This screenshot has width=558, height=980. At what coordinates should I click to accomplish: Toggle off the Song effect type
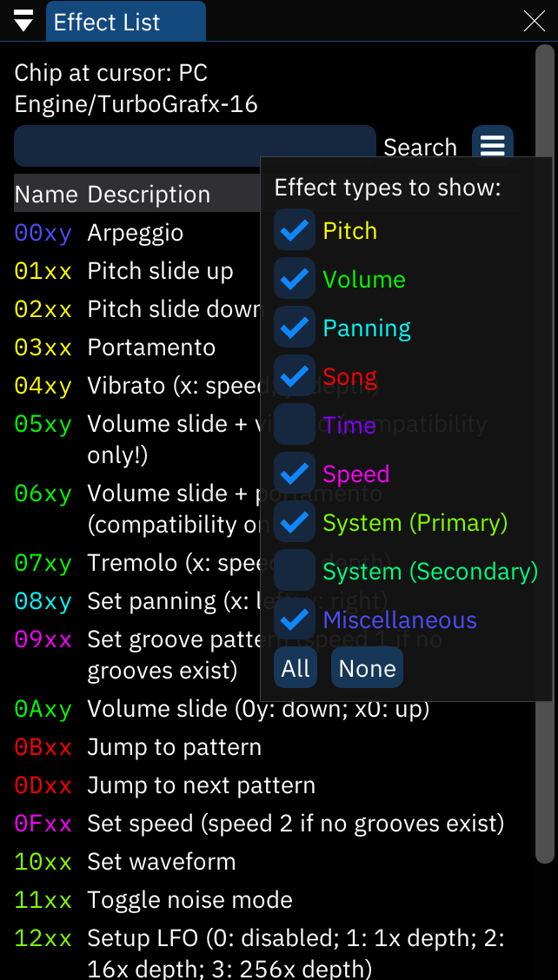(295, 375)
